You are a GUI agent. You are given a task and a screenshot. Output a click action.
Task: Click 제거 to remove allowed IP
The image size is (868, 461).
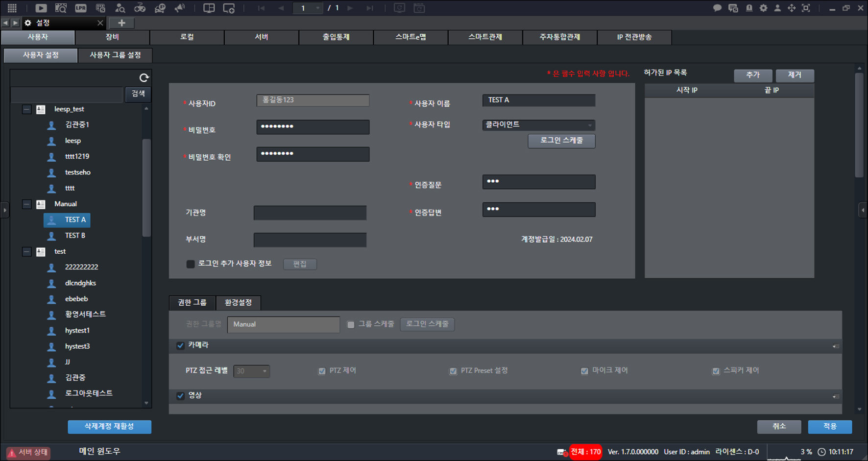pyautogui.click(x=795, y=75)
